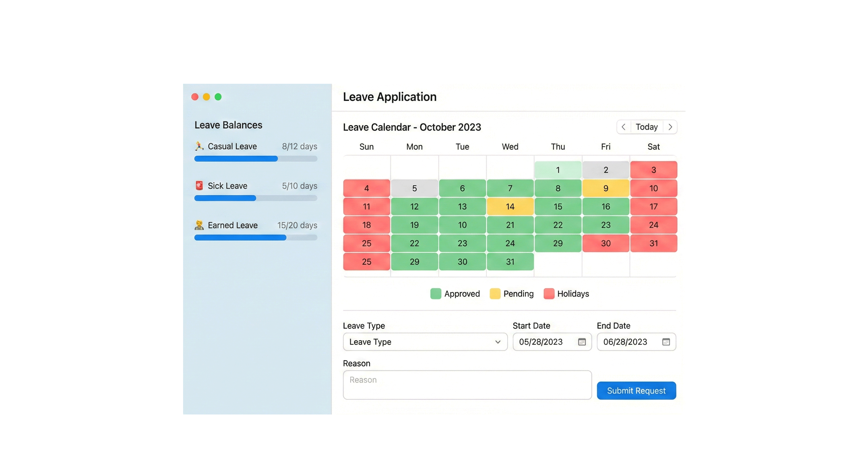The height and width of the screenshot is (473, 868).
Task: Focus the Reason text field
Action: [x=467, y=385]
